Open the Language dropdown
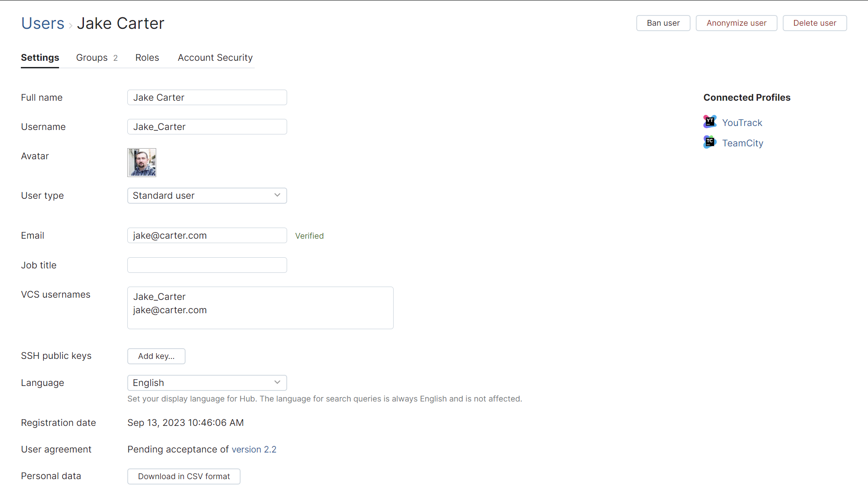This screenshot has width=868, height=492. click(x=207, y=383)
